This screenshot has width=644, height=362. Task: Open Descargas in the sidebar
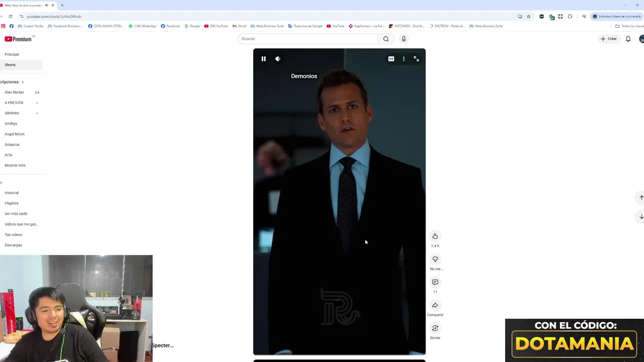[x=13, y=245]
